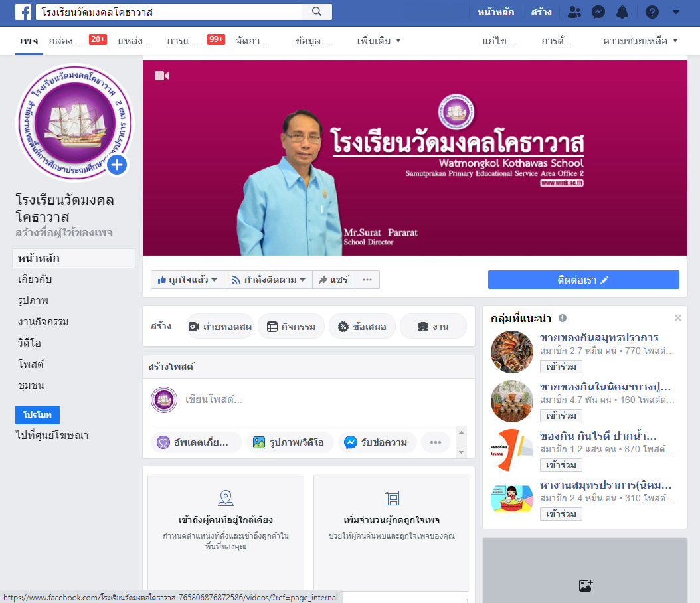
Task: Open ไปที่ศูนย์โฆษณา link
Action: (x=52, y=435)
